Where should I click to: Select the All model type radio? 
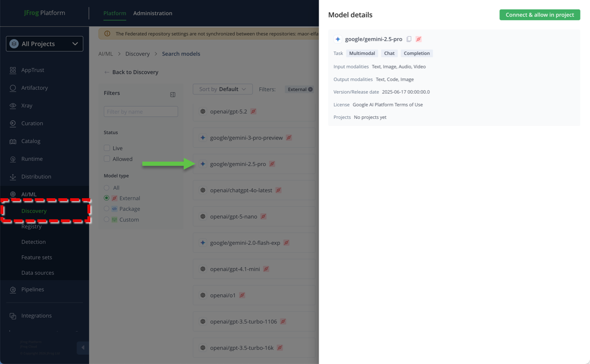tap(107, 188)
